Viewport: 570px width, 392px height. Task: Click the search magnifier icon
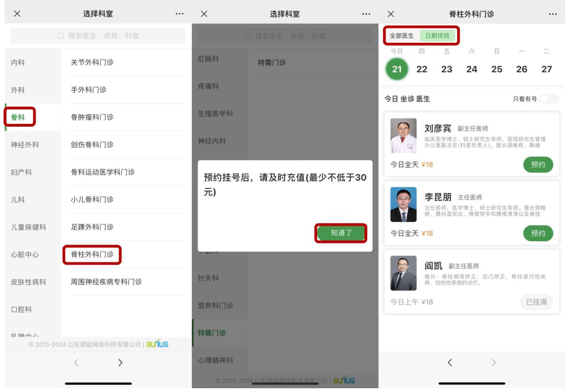coord(61,35)
